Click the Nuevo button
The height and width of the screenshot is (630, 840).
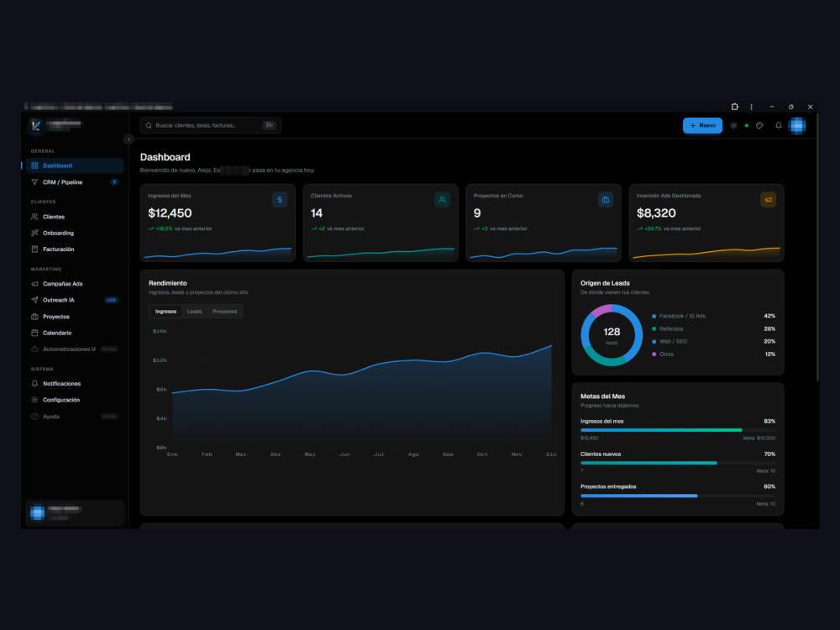tap(702, 125)
